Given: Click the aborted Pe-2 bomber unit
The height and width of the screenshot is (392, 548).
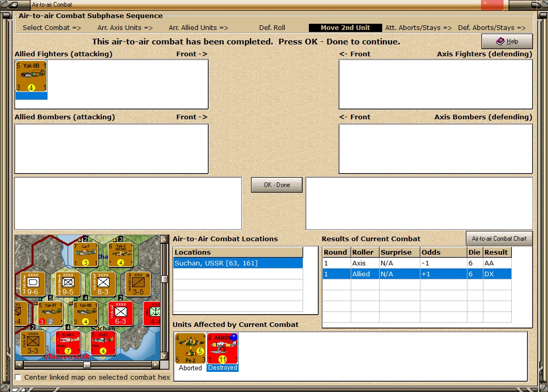Looking at the screenshot, I should (190, 349).
